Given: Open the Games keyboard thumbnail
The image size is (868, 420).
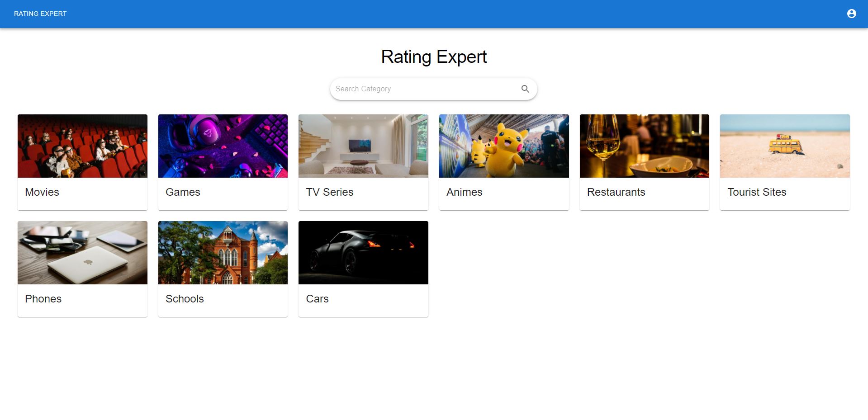Looking at the screenshot, I should click(x=223, y=146).
